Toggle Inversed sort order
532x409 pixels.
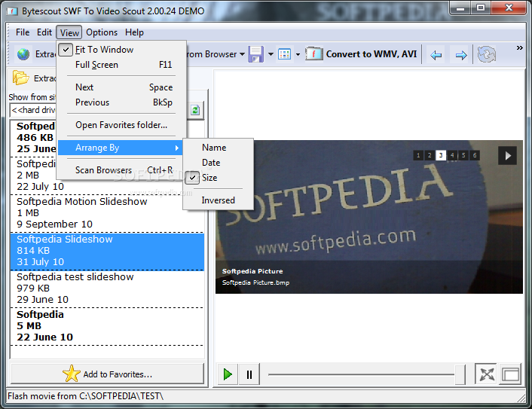pyautogui.click(x=219, y=200)
